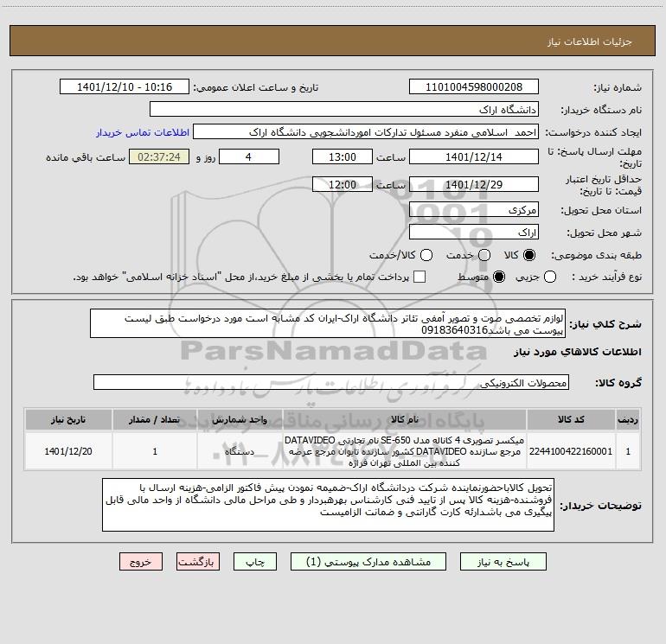
Task: Click the جزئیات اطلاعات نیاز page header
Action: click(590, 41)
